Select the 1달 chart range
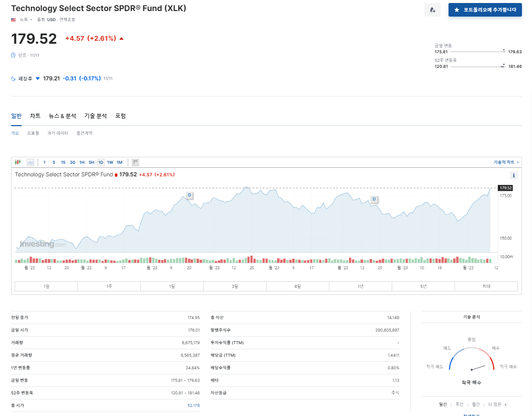Screen dimensions: 532x416 (172, 286)
